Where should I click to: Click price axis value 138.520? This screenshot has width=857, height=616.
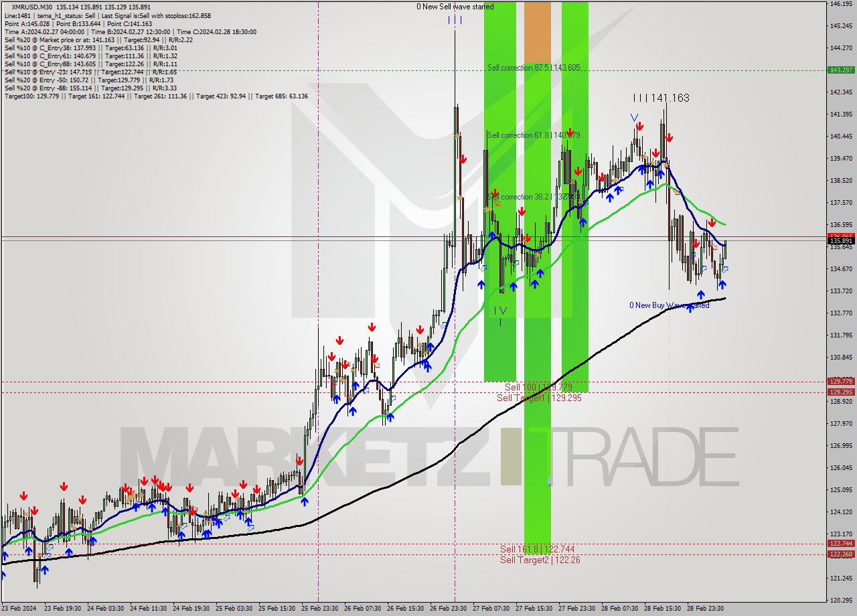[841, 181]
